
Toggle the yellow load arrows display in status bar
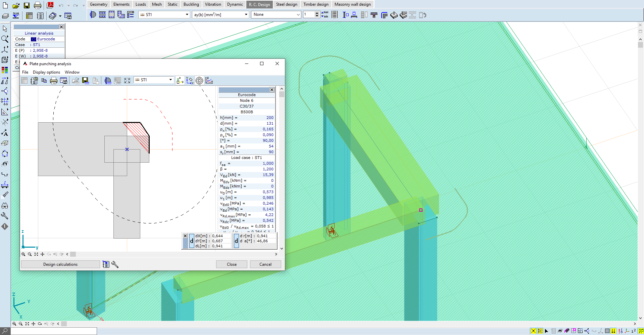pyautogui.click(x=613, y=331)
